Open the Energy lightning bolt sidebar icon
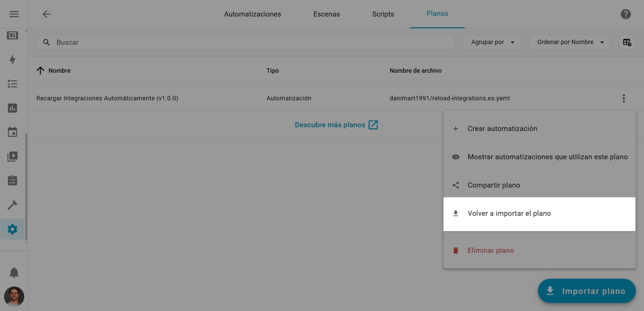This screenshot has height=311, width=644. click(13, 60)
